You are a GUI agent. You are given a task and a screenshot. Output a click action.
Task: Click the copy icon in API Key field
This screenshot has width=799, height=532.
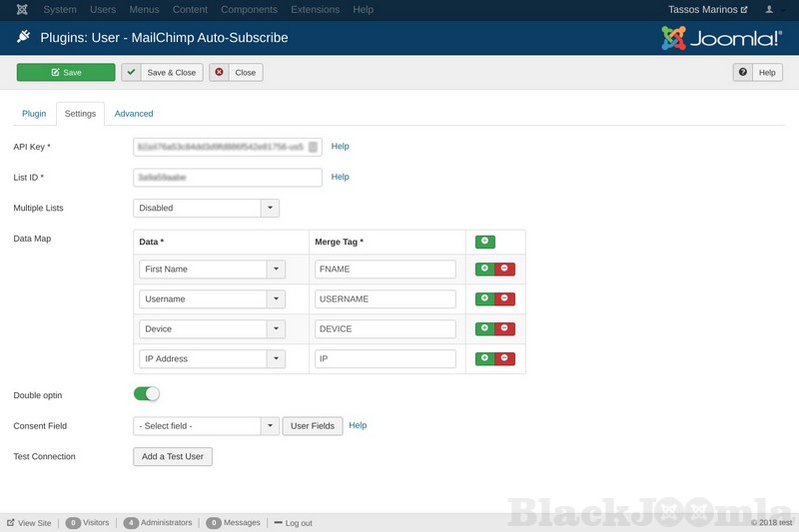(313, 147)
